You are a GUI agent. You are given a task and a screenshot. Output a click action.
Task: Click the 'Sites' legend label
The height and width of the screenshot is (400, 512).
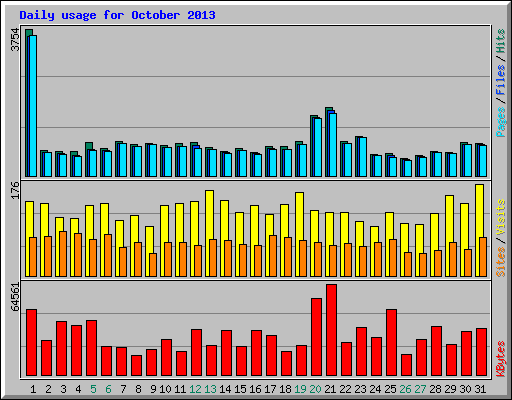(x=500, y=262)
